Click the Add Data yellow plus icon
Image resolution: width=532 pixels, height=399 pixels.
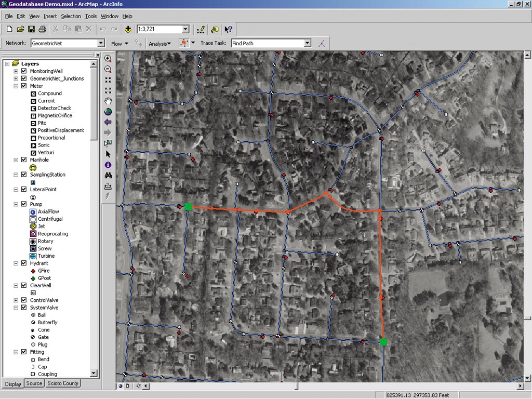128,29
